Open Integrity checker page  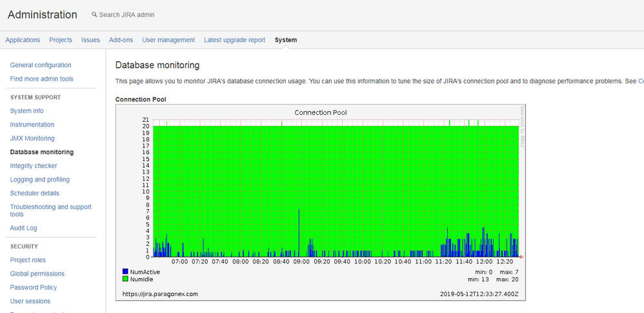[34, 166]
